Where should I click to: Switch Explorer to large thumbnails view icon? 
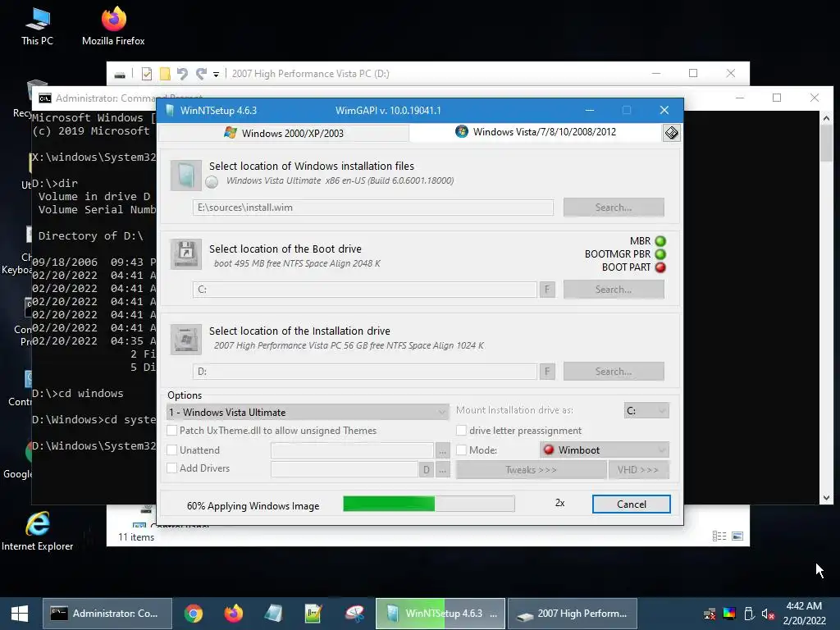(x=737, y=536)
